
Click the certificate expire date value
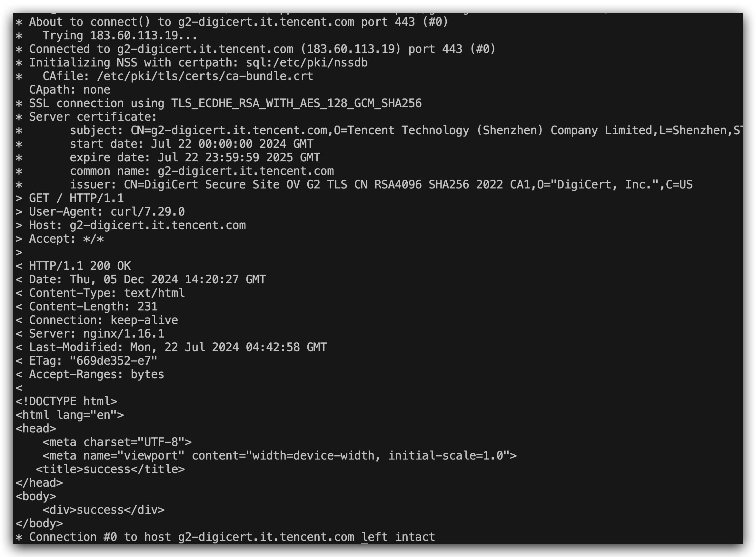tap(239, 158)
